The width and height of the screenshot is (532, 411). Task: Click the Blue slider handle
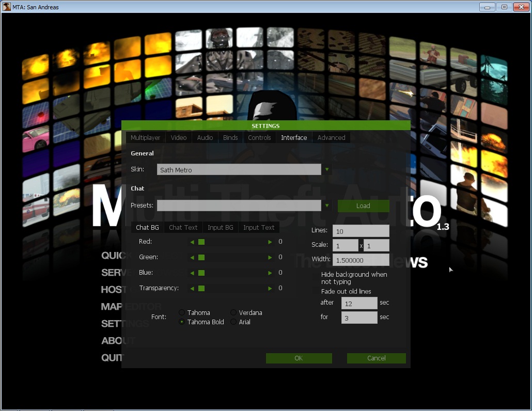pyautogui.click(x=201, y=273)
